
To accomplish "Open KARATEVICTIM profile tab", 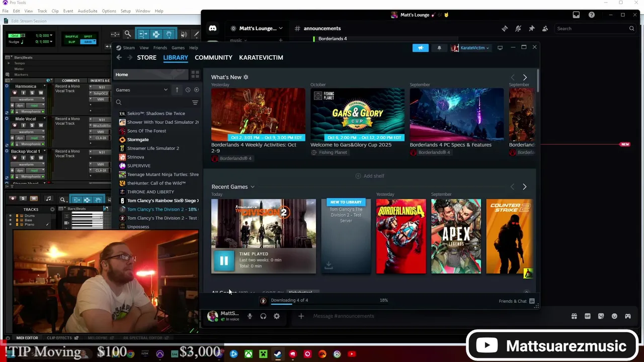I will point(261,58).
